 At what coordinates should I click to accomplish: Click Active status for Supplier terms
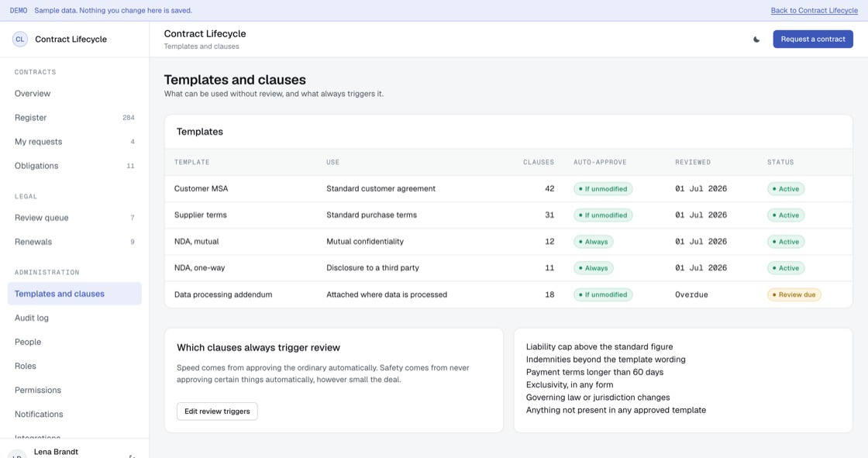click(x=786, y=215)
